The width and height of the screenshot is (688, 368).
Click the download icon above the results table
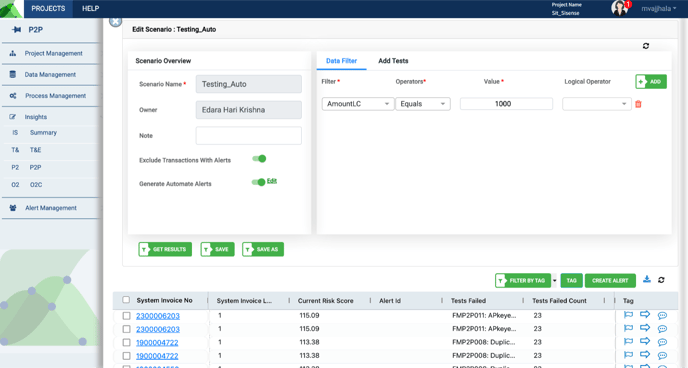click(x=647, y=279)
